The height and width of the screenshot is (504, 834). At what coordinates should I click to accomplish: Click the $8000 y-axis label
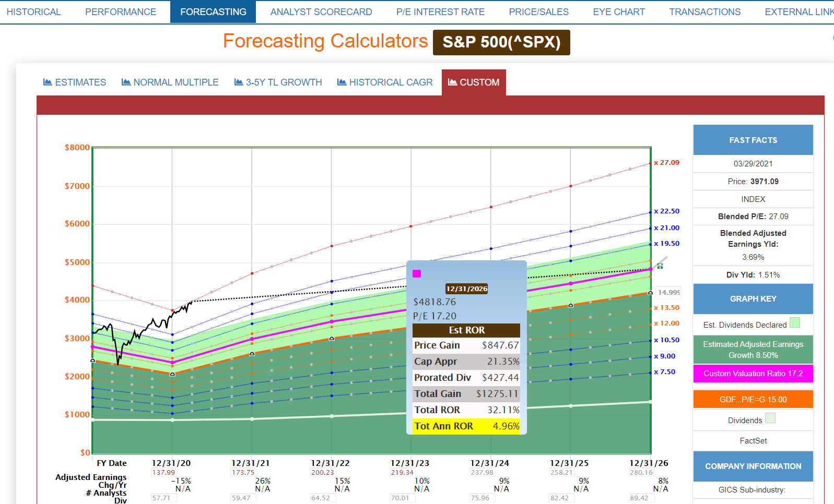(x=77, y=148)
